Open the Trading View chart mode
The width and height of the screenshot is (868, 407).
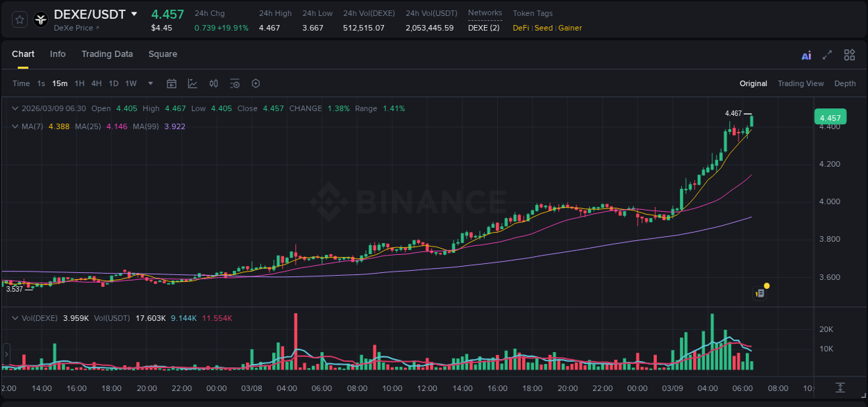pos(801,83)
